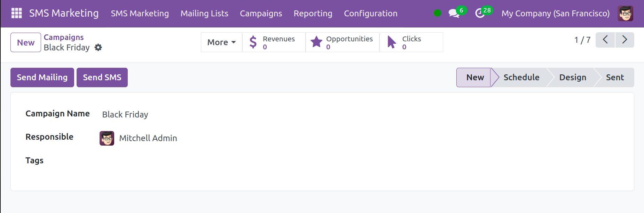Image resolution: width=644 pixels, height=213 pixels.
Task: Open the gear actions menu beside Black Friday
Action: 99,48
